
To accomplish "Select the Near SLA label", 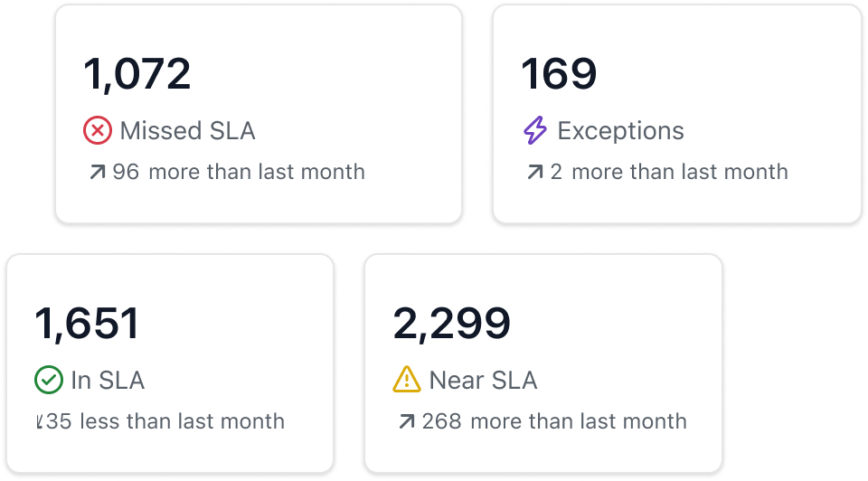I will (x=483, y=381).
